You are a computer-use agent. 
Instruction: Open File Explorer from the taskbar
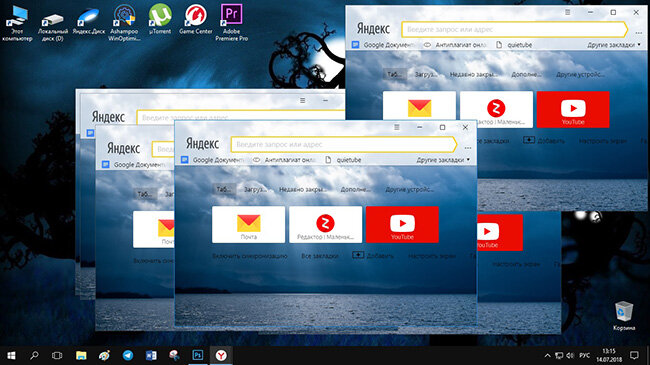(x=81, y=355)
